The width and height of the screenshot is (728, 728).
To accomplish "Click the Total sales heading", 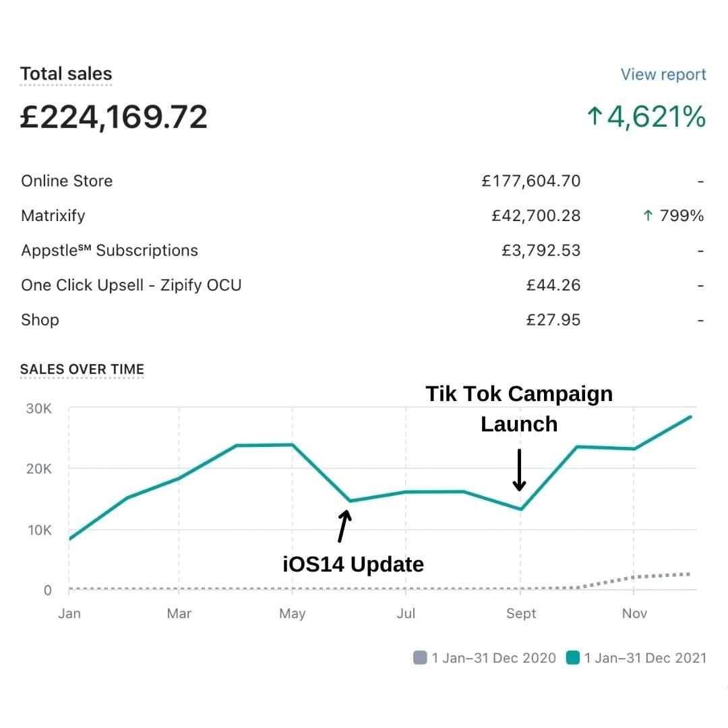I will pos(66,74).
